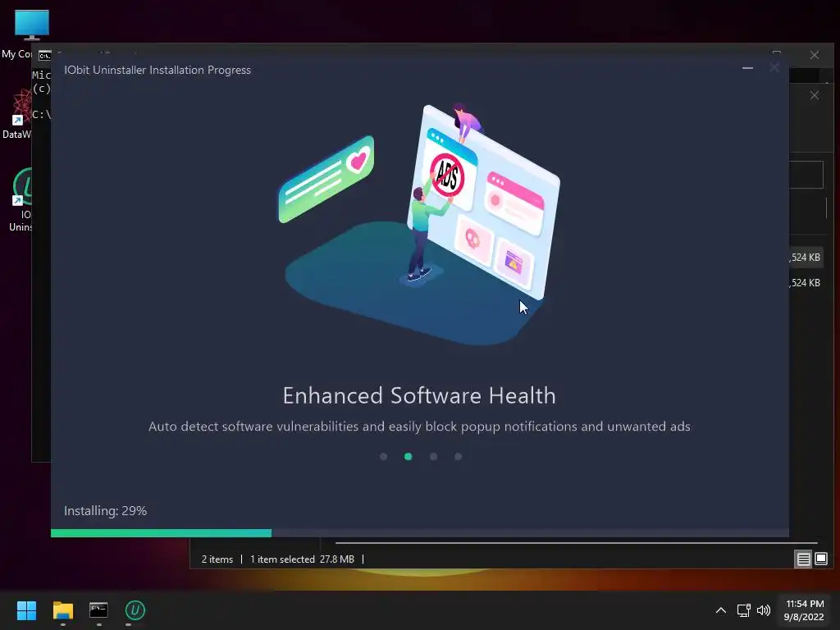The height and width of the screenshot is (630, 840).
Task: Select the third slide indicator dot
Action: point(433,456)
